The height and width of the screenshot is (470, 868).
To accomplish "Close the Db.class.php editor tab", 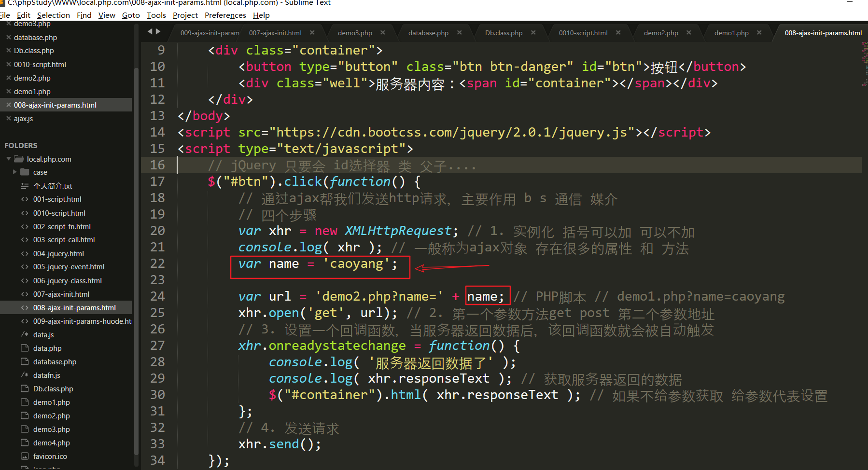I will 533,33.
